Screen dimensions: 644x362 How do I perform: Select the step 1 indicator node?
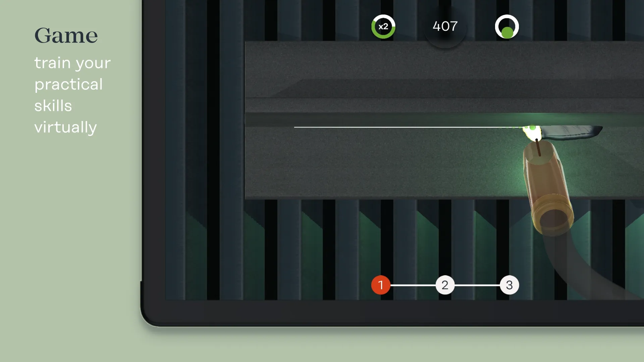[380, 285]
